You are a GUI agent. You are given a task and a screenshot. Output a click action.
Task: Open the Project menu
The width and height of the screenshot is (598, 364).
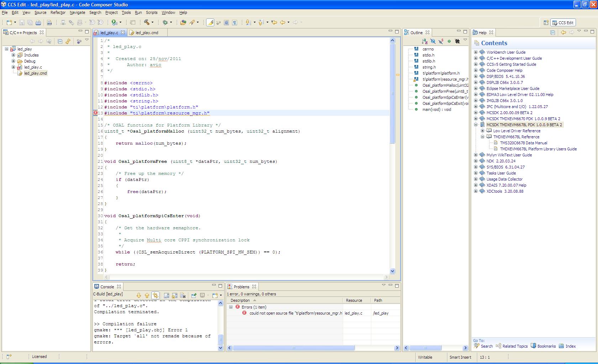tap(111, 12)
